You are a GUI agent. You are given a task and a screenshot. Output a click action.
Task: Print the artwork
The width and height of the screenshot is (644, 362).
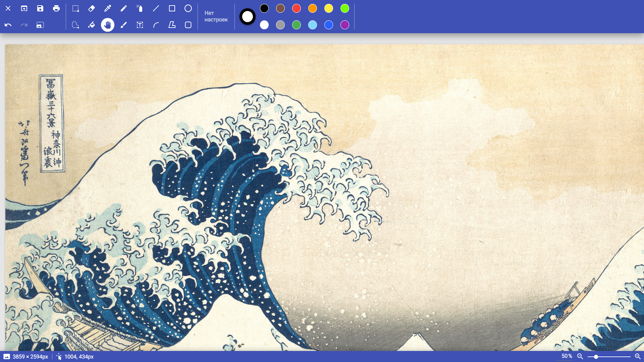tap(56, 8)
